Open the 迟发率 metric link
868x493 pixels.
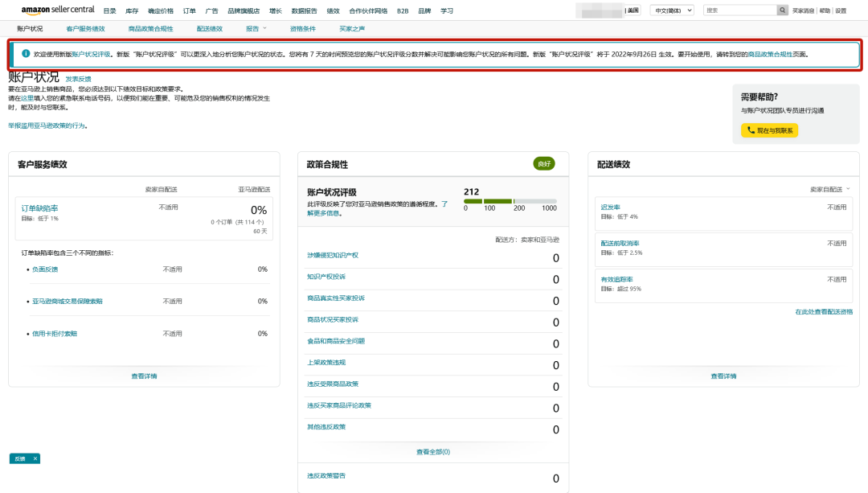coord(610,207)
